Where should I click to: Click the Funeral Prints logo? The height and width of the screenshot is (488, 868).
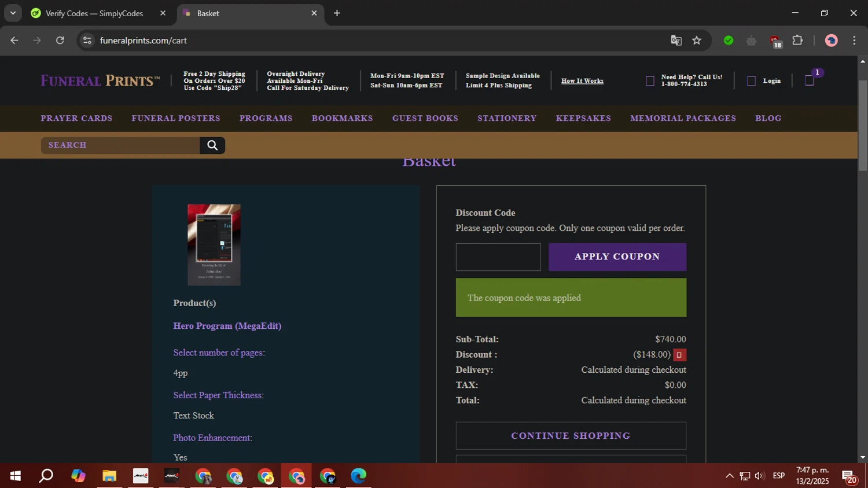(100, 81)
